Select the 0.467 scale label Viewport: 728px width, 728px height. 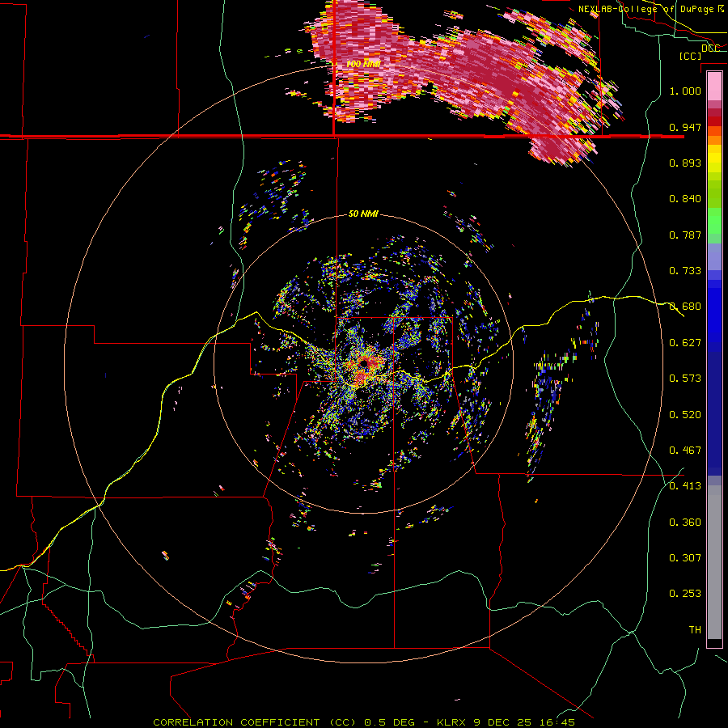click(685, 451)
